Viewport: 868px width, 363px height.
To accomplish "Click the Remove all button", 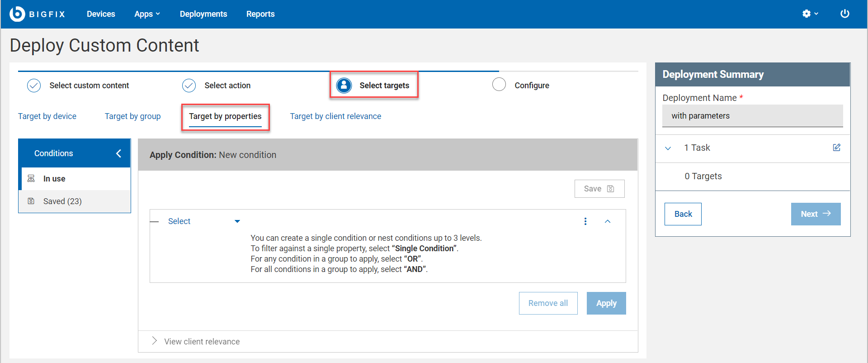I will pos(548,303).
